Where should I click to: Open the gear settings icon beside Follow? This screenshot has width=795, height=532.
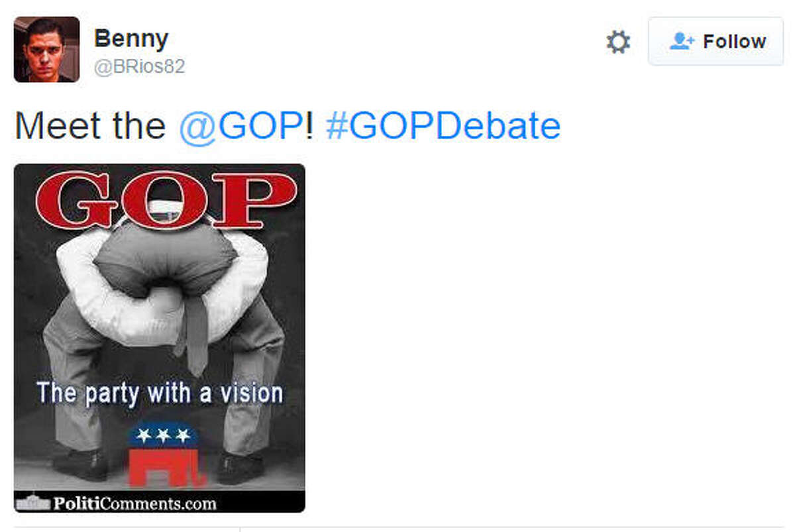[x=618, y=42]
